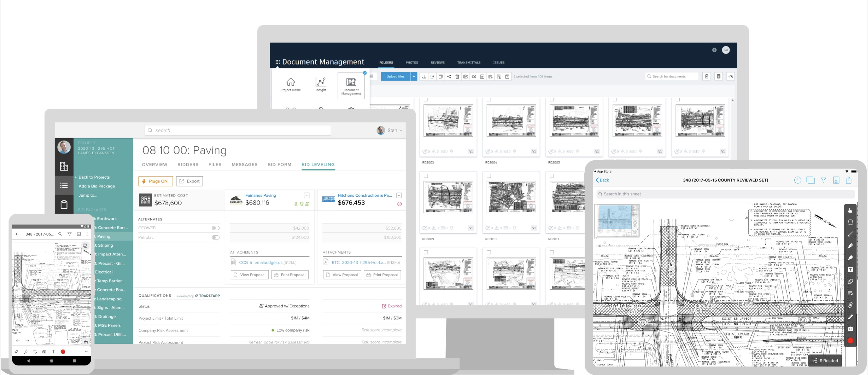The image size is (868, 375).
Task: Open CCG_internalbudget.xls attachment link
Action: click(x=261, y=263)
